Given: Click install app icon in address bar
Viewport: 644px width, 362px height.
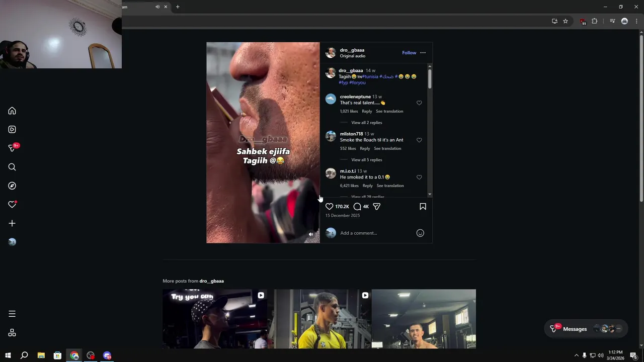Looking at the screenshot, I should 554,21.
